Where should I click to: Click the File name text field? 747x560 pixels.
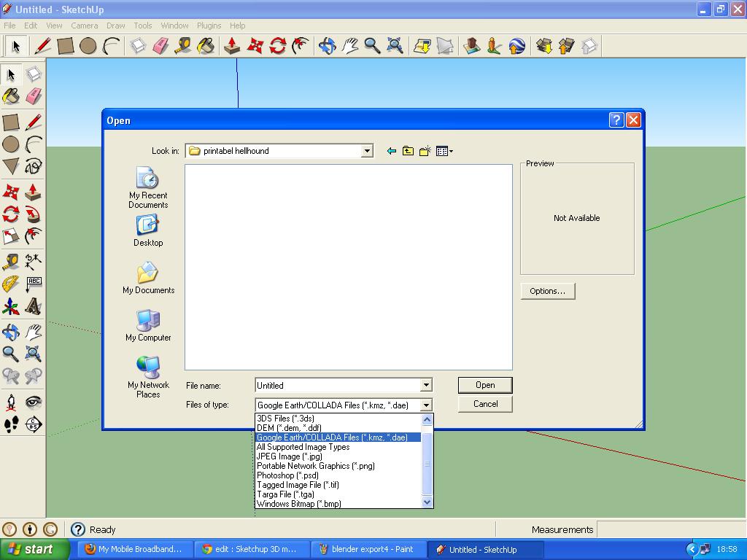338,385
